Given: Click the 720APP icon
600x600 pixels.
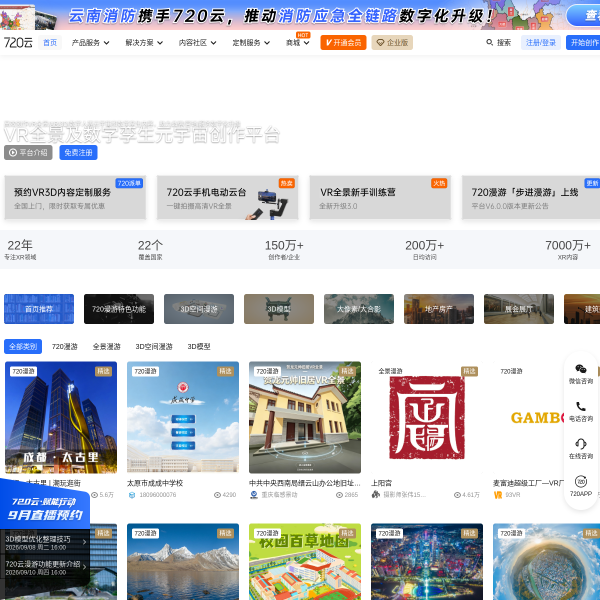Looking at the screenshot, I should 580,481.
